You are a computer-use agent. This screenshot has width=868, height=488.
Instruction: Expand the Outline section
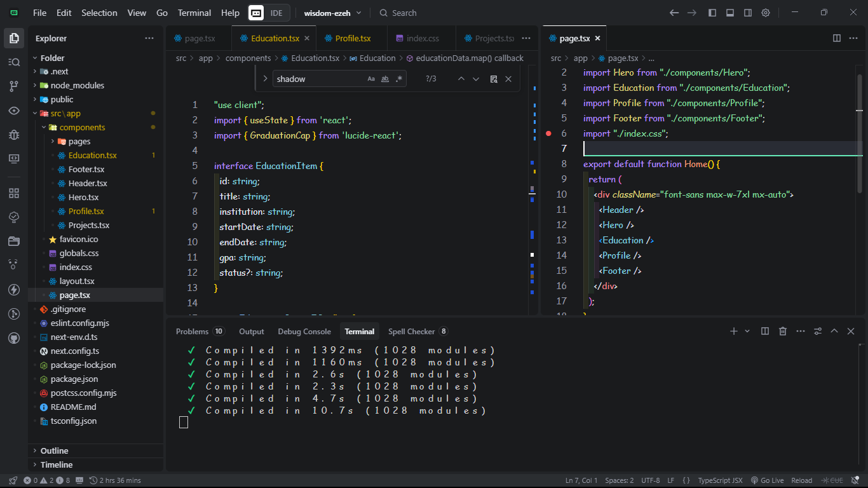pyautogui.click(x=53, y=451)
